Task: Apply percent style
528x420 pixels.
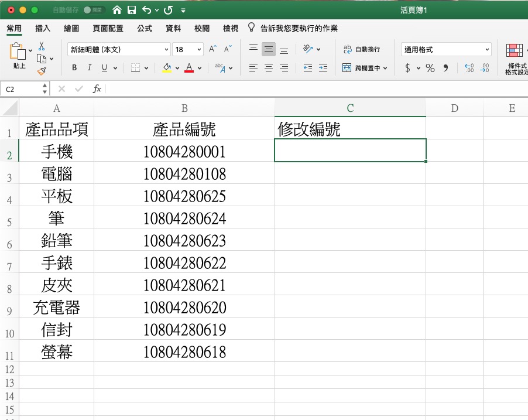Action: coord(430,68)
